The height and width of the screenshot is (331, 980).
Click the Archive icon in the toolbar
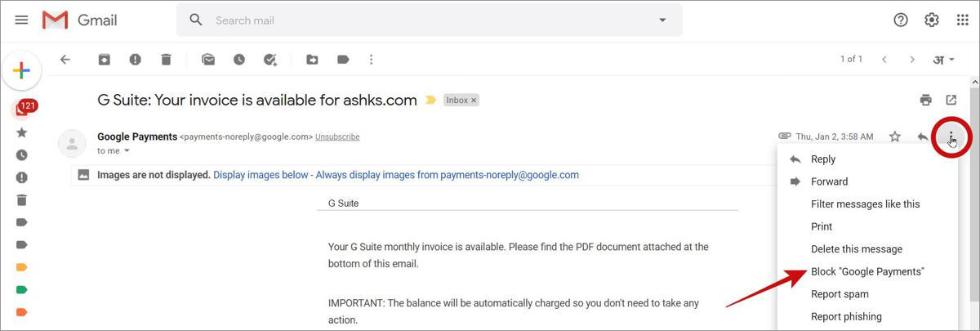104,60
